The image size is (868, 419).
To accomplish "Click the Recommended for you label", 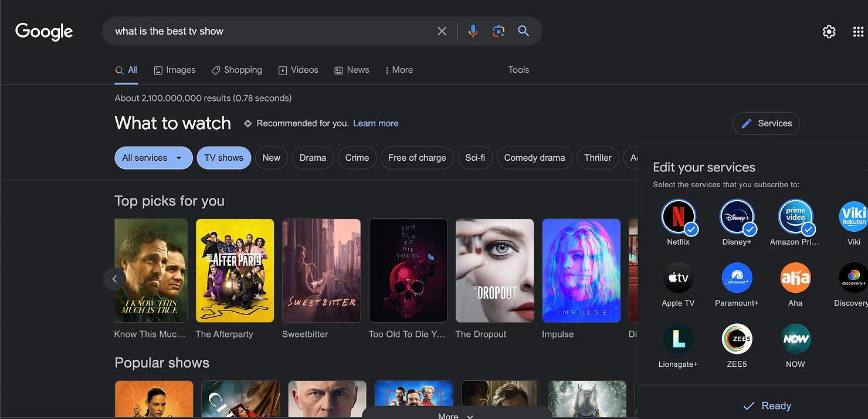I will click(x=303, y=123).
